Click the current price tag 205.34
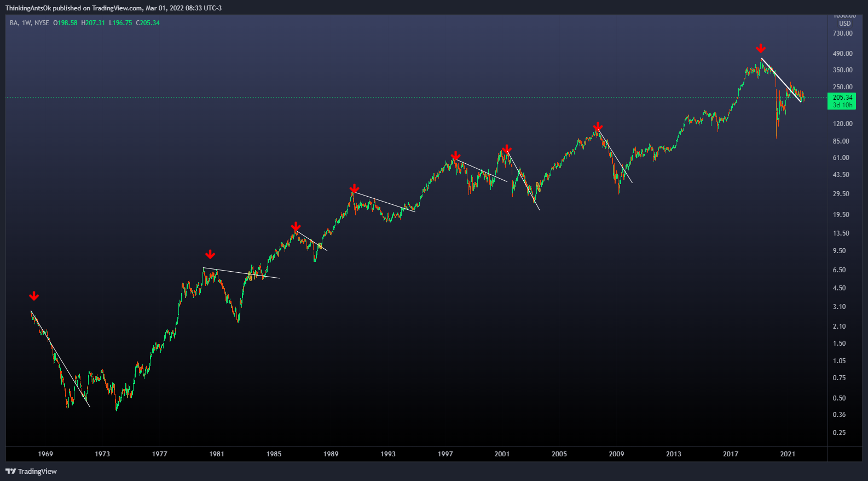The image size is (868, 481). (x=843, y=98)
